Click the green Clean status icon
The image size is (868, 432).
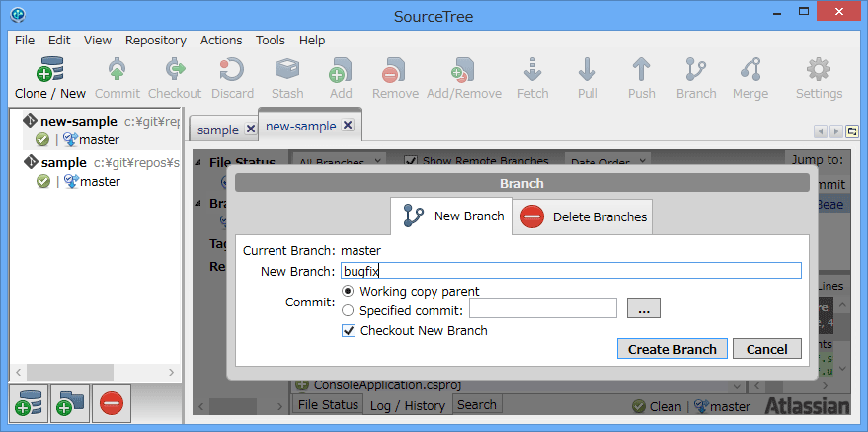point(639,406)
